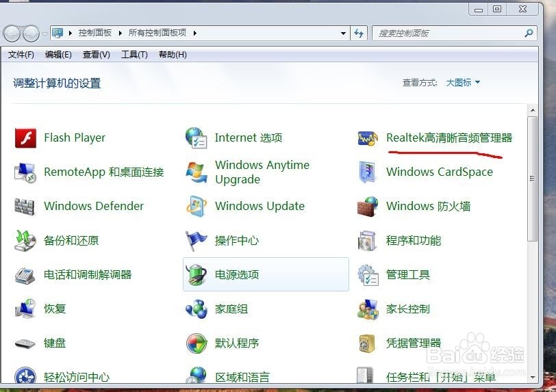This screenshot has height=392, width=556.
Task: Open the 区域和语言 globe icon
Action: tap(196, 375)
